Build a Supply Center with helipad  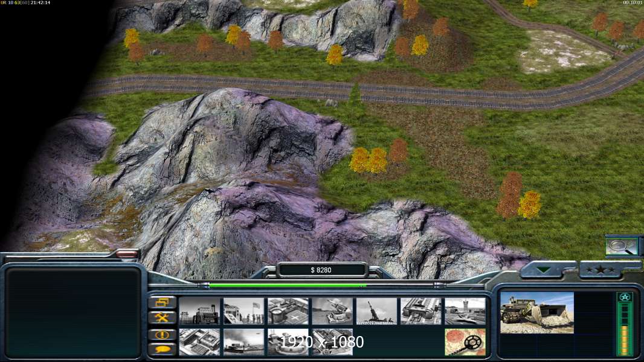288,311
